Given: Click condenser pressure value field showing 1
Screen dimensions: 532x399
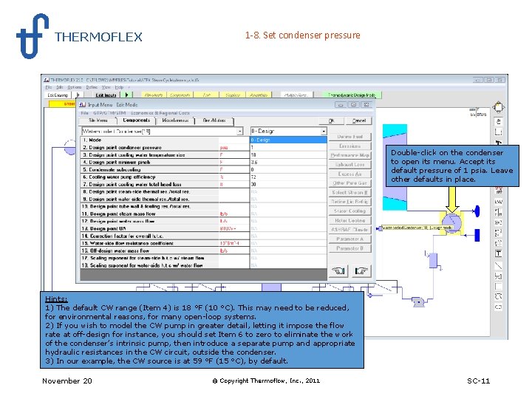Looking at the screenshot, I should [x=288, y=147].
